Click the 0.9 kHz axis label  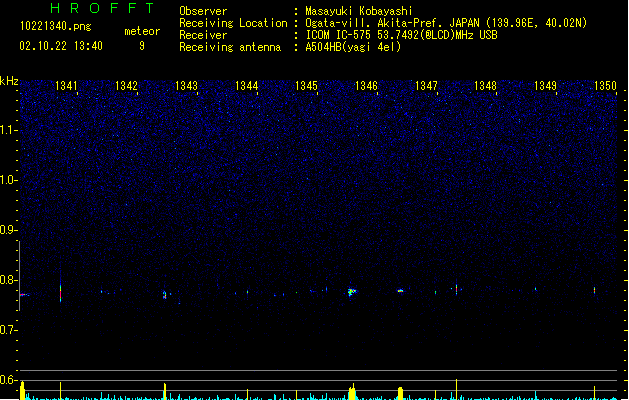(8, 230)
